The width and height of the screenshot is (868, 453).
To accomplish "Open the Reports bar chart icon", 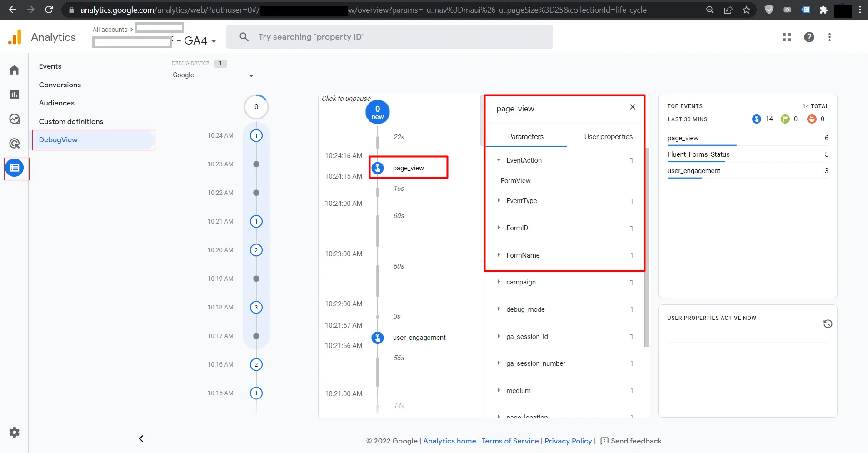I will pyautogui.click(x=14, y=94).
